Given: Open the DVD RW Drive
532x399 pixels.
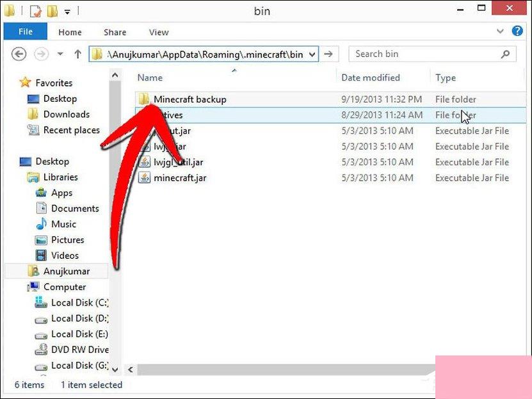Looking at the screenshot, I should point(80,350).
